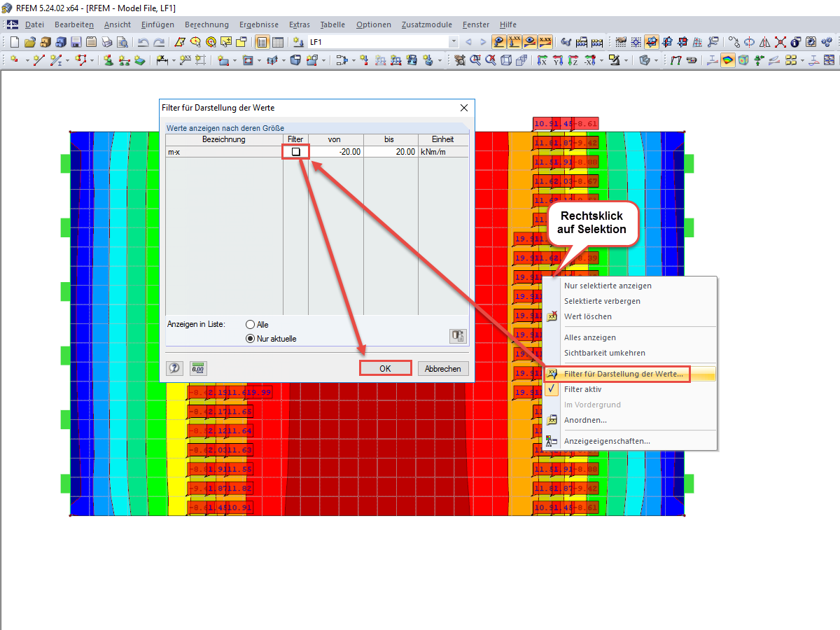The image size is (840, 630).
Task: Click the export icon at dialog lower right
Action: click(457, 336)
